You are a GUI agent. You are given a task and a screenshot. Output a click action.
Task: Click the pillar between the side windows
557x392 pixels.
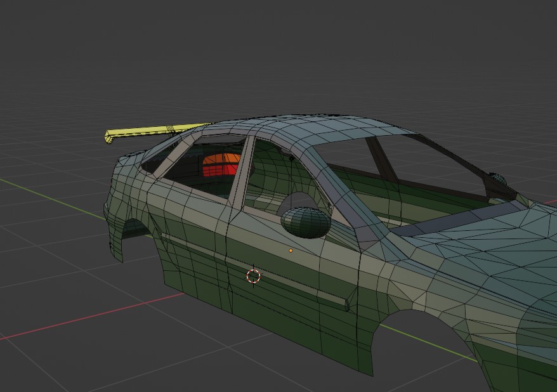(242, 173)
